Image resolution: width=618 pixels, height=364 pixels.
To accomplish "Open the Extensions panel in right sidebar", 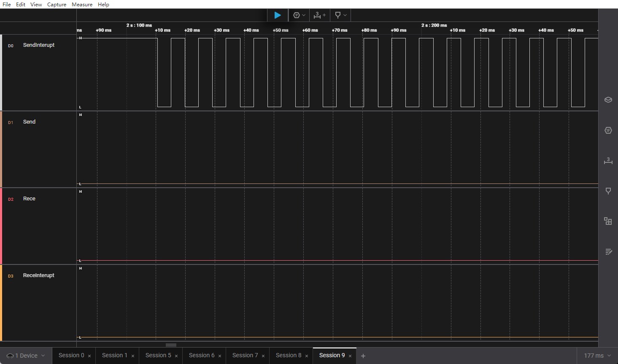I will pos(608,221).
